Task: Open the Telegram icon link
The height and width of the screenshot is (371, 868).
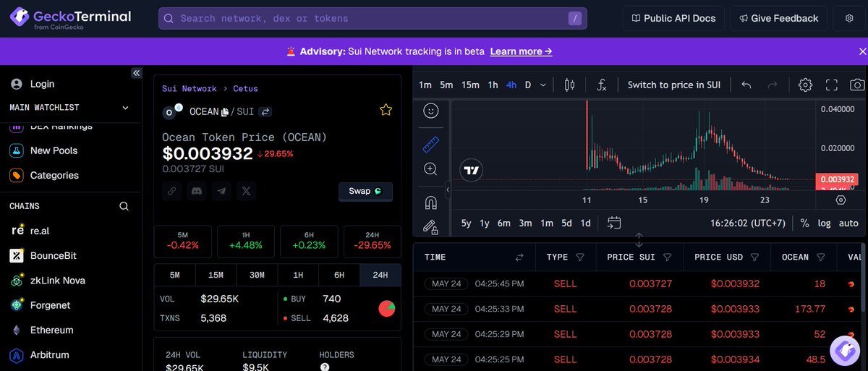Action: click(x=221, y=192)
